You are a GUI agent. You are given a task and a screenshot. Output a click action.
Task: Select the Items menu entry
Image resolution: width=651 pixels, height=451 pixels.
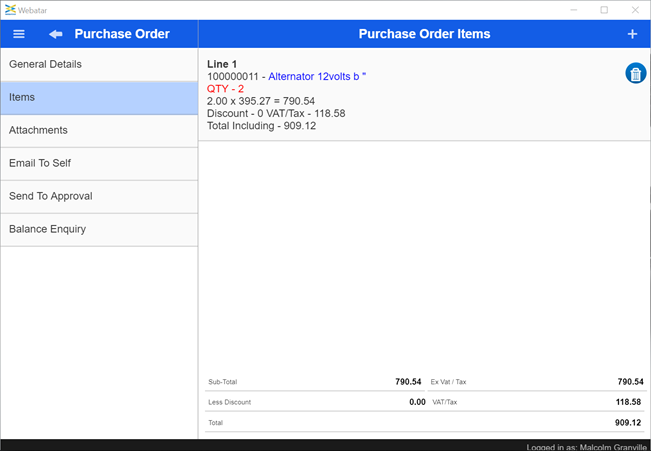99,98
